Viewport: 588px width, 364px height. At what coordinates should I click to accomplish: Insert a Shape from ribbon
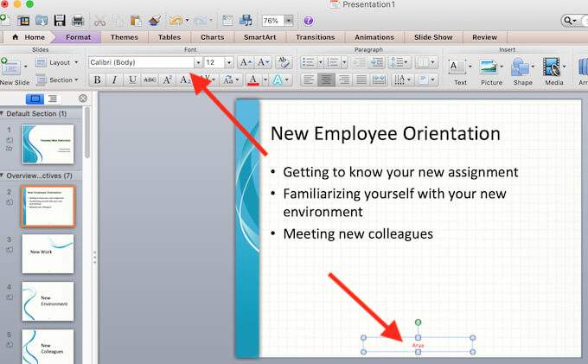tap(522, 72)
